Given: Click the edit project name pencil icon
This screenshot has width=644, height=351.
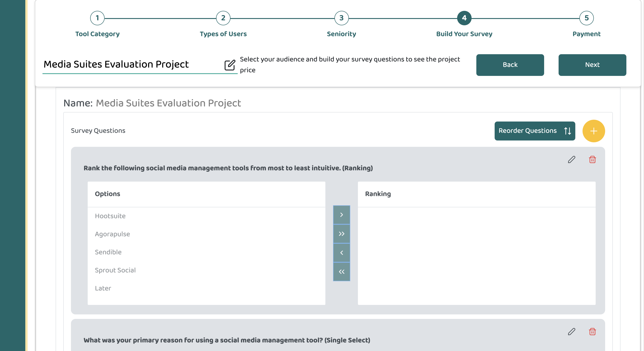Looking at the screenshot, I should click(x=230, y=65).
